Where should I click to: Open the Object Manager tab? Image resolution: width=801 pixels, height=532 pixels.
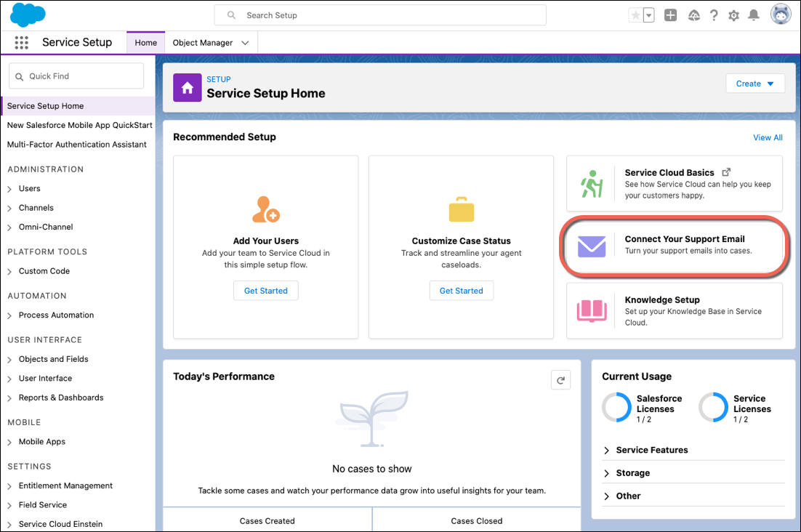coord(202,42)
